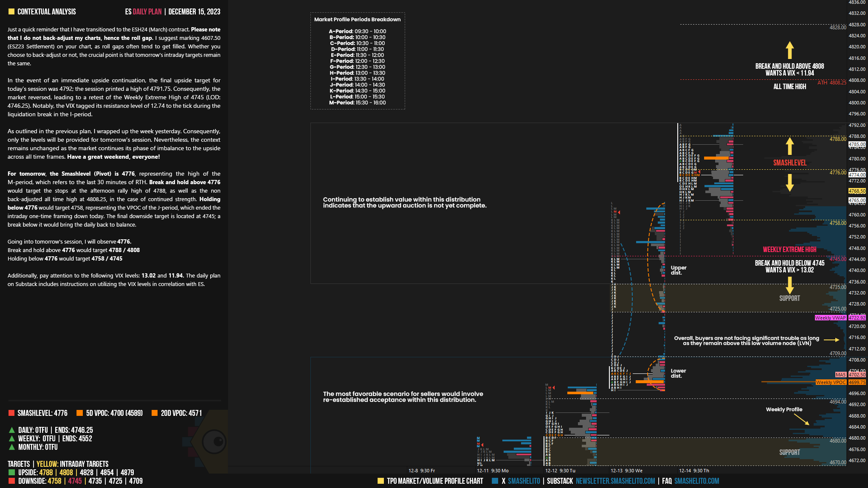Click yellow up arrow above BREAK AND HOLD ABOVE 4808
The height and width of the screenshot is (488, 868).
[x=789, y=50]
